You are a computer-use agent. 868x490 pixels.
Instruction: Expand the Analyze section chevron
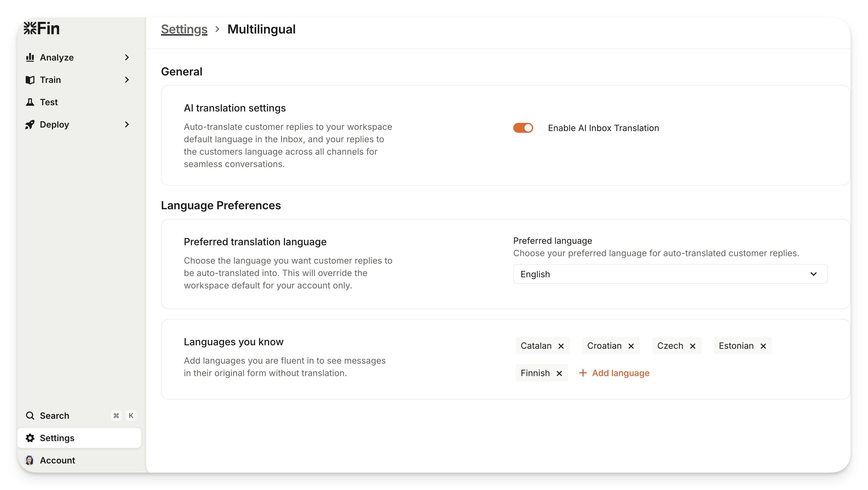[x=127, y=58]
